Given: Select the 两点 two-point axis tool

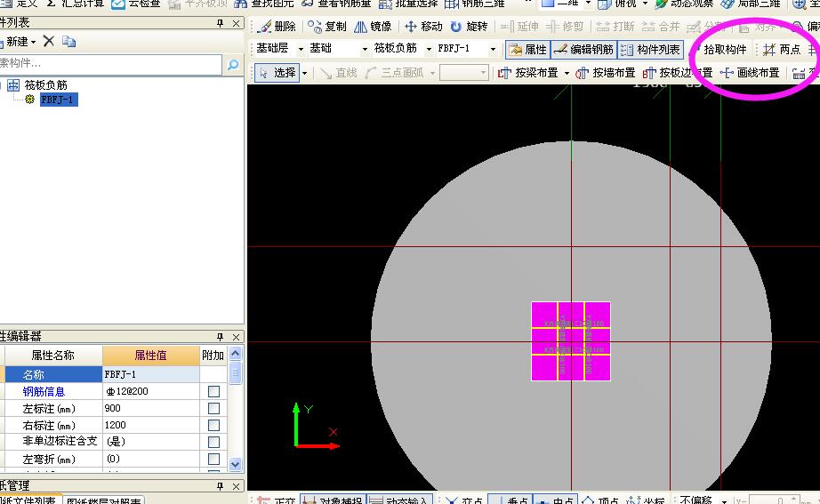Looking at the screenshot, I should 782,49.
